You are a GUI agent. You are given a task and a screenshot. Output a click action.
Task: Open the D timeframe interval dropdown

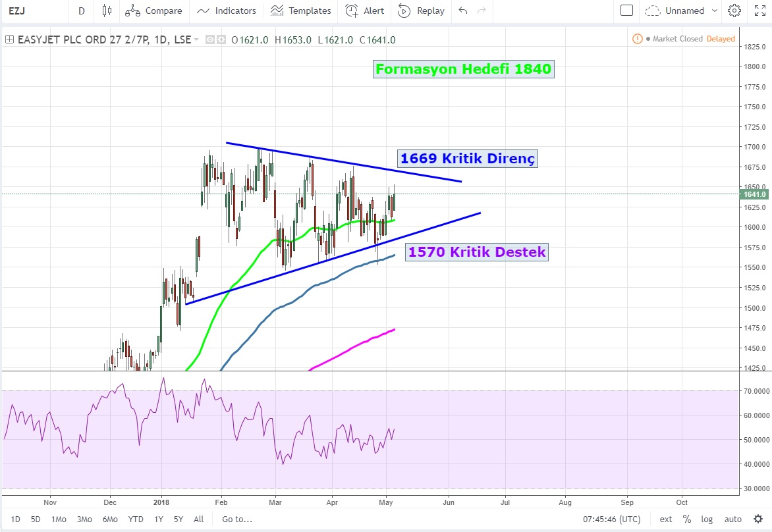tap(81, 11)
